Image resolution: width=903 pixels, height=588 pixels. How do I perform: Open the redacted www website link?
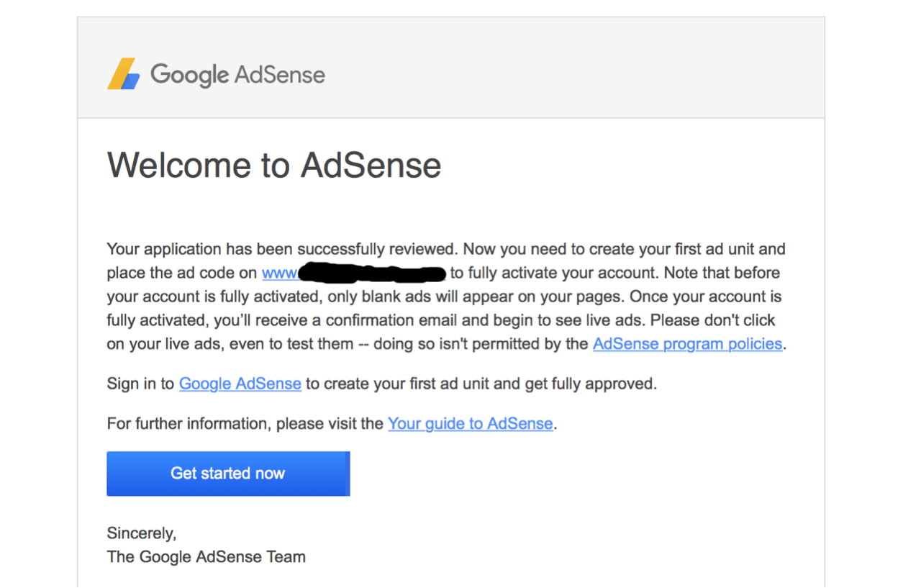pyautogui.click(x=354, y=273)
